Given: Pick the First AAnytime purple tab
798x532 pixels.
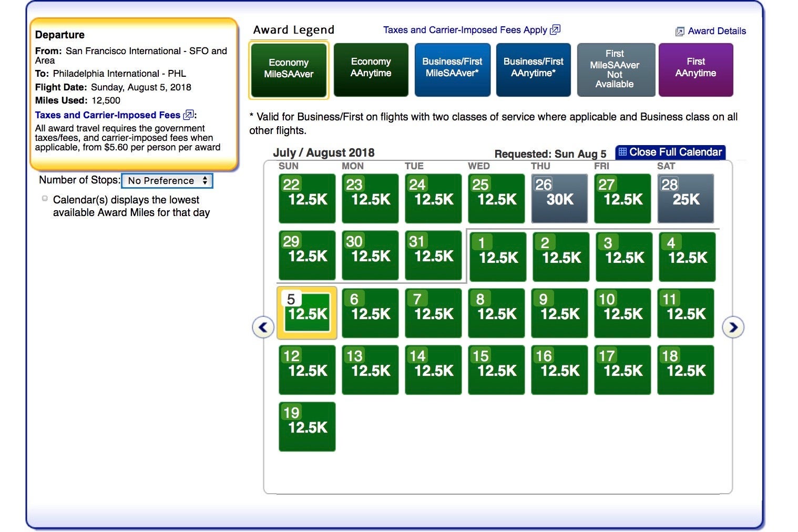Looking at the screenshot, I should 695,69.
